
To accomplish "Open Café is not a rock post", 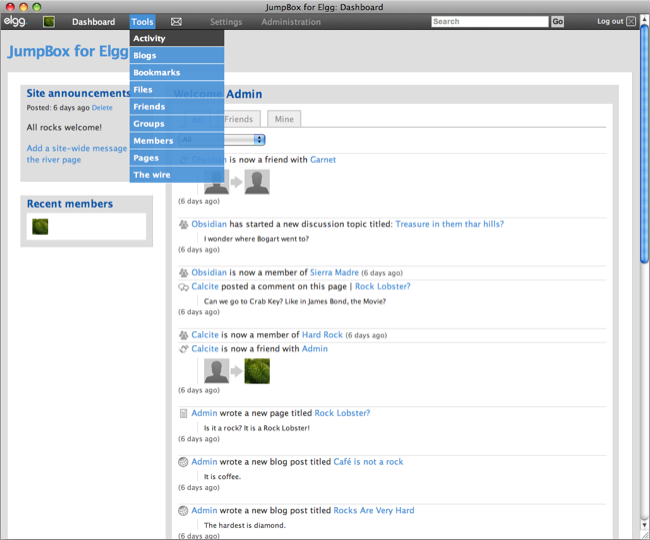I will tap(368, 462).
